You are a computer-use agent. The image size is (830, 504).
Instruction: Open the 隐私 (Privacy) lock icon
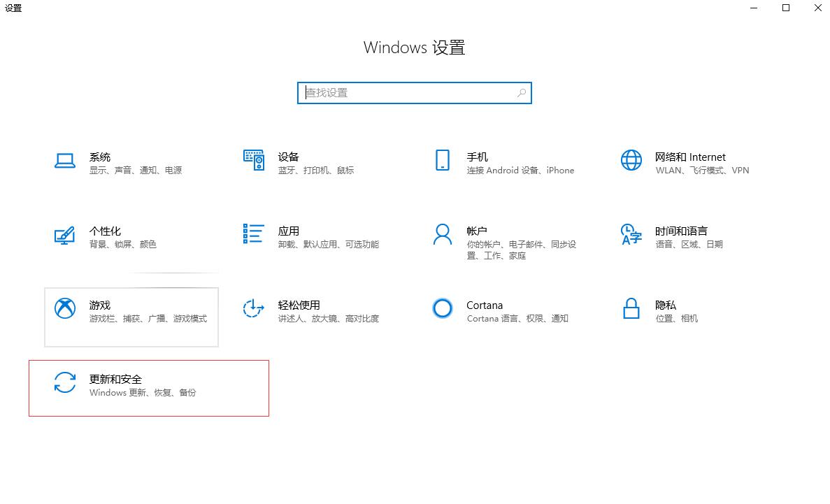[631, 310]
